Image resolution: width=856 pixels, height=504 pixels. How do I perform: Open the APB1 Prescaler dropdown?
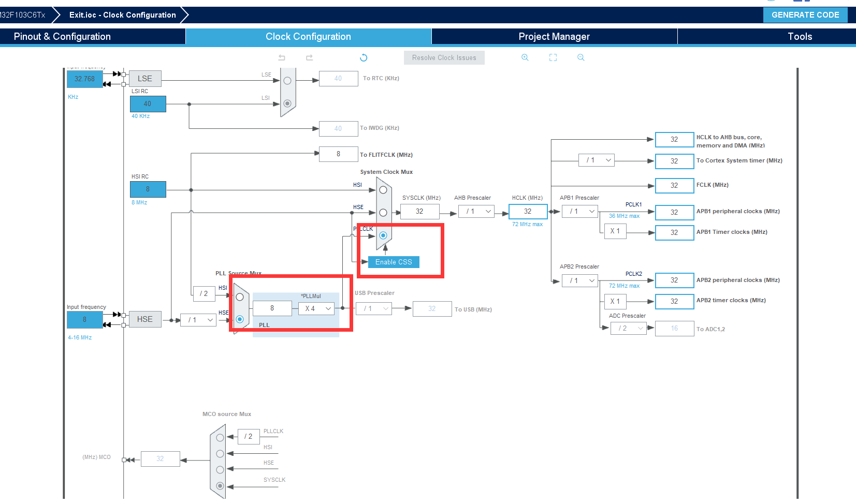pyautogui.click(x=580, y=211)
